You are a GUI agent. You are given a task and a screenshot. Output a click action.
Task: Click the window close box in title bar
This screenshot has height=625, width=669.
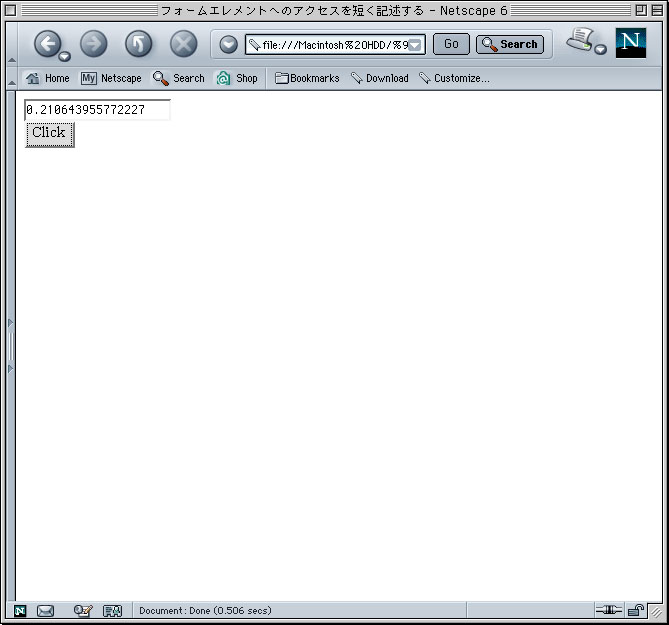point(11,10)
